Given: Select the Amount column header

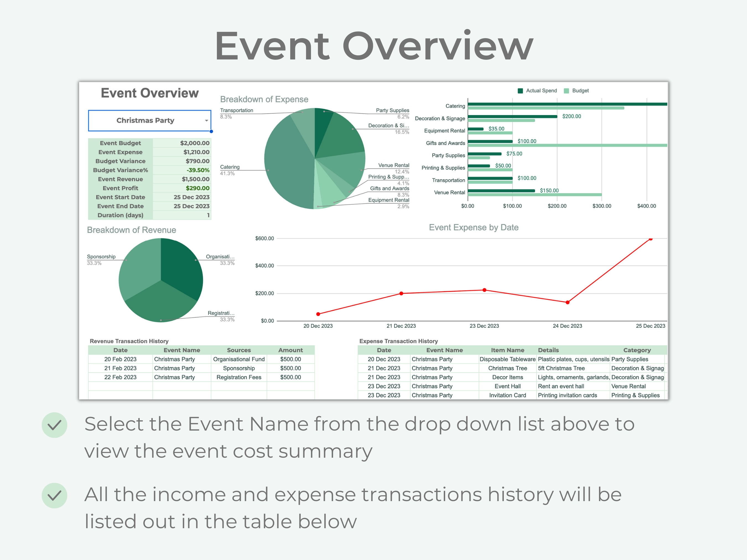Looking at the screenshot, I should coord(291,350).
